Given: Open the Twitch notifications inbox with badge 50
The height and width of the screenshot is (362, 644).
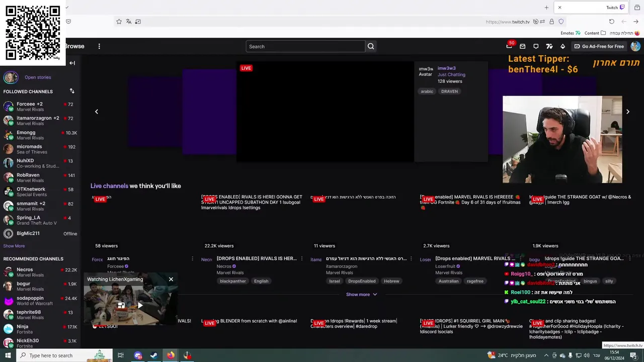Looking at the screenshot, I should (x=509, y=46).
